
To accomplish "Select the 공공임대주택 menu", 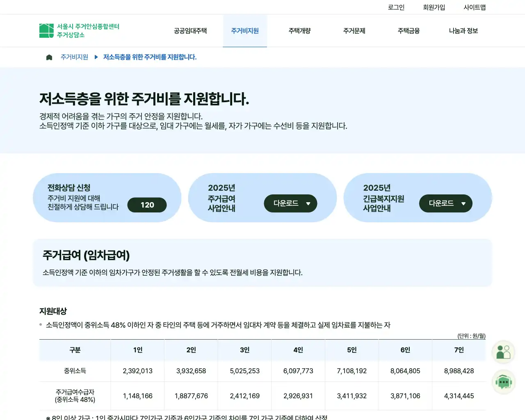I will tap(190, 30).
